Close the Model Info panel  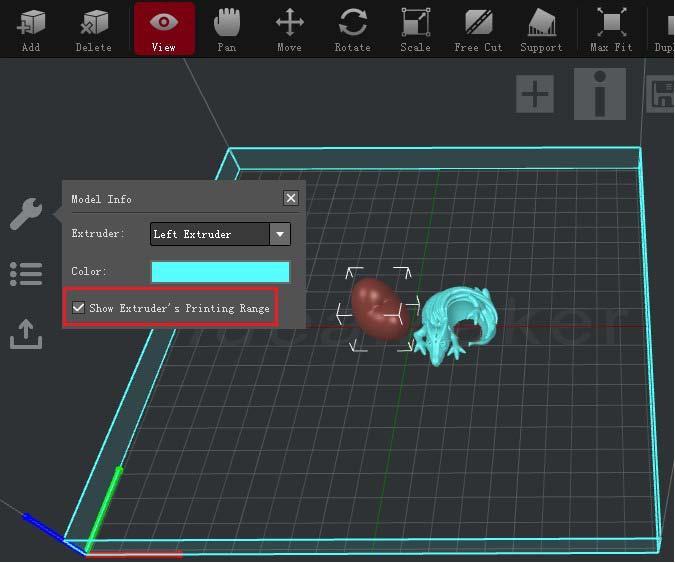pyautogui.click(x=291, y=198)
